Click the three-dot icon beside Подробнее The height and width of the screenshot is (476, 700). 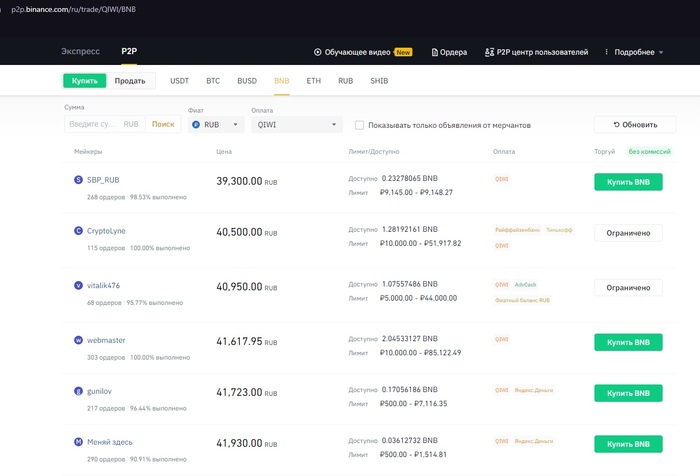click(606, 52)
